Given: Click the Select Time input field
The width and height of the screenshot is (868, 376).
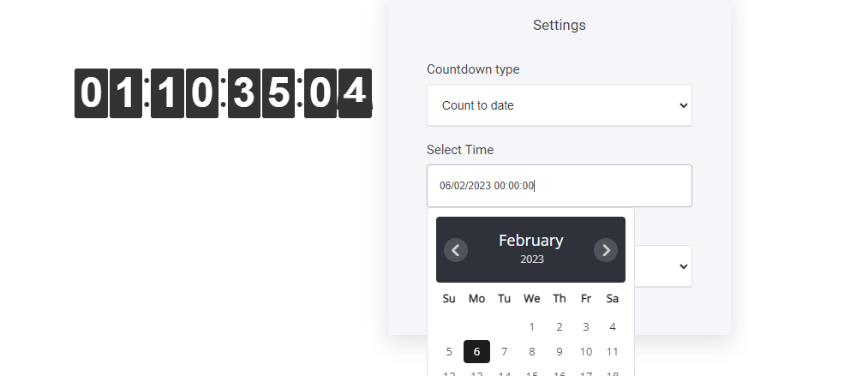Looking at the screenshot, I should 559,186.
